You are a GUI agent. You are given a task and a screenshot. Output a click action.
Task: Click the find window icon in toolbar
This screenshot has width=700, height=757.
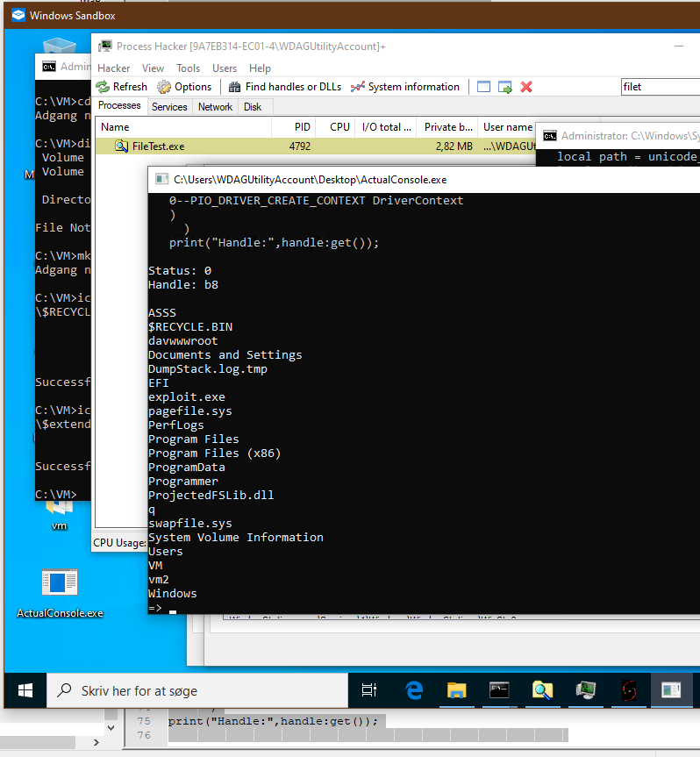click(483, 87)
